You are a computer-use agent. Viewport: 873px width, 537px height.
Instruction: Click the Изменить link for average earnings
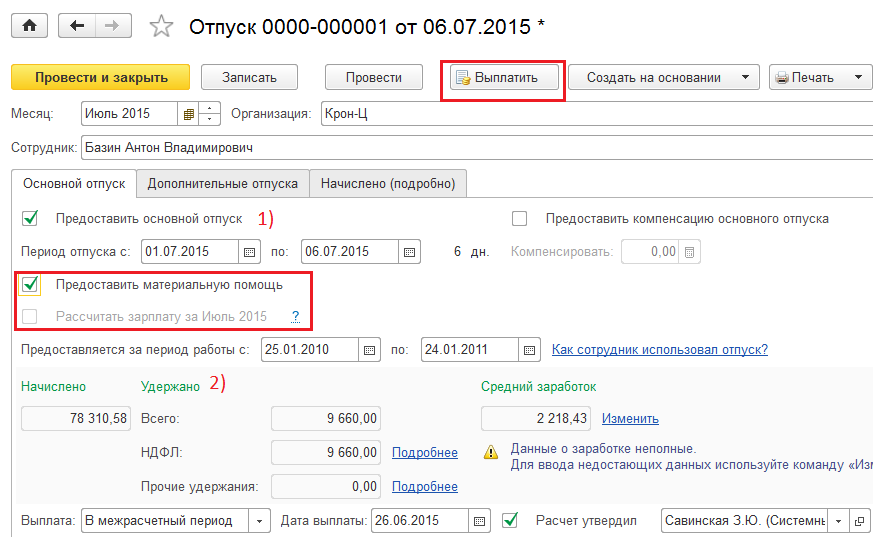[630, 419]
